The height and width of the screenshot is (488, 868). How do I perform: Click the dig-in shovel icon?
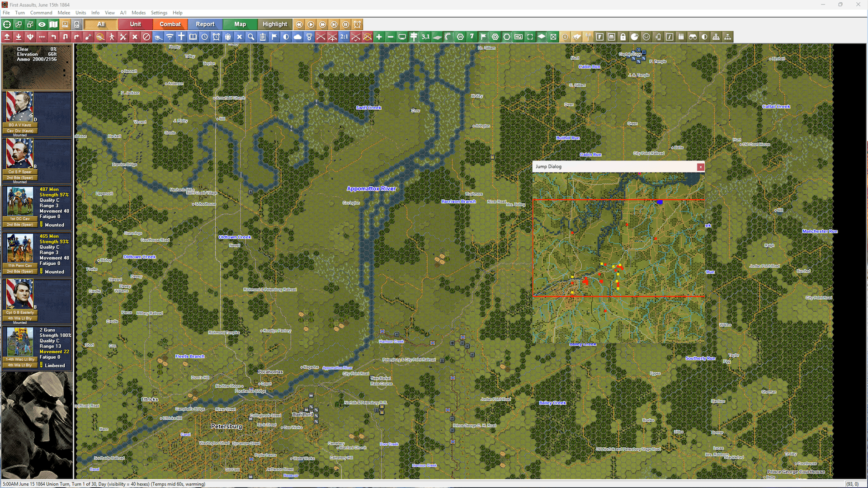point(88,37)
